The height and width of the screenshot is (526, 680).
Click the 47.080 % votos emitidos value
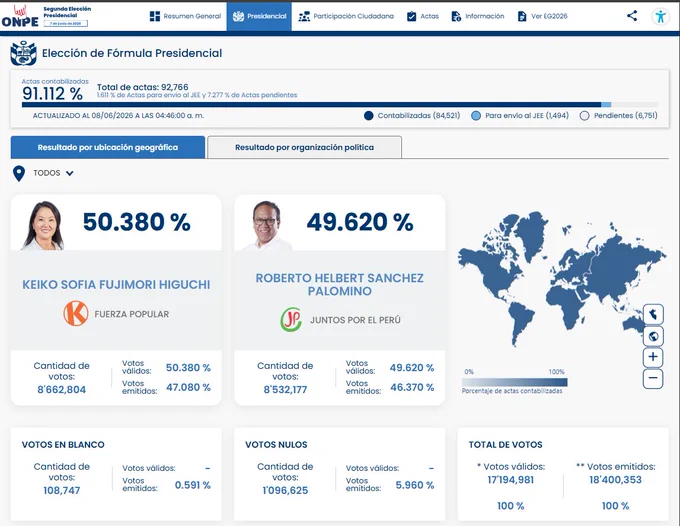(188, 387)
